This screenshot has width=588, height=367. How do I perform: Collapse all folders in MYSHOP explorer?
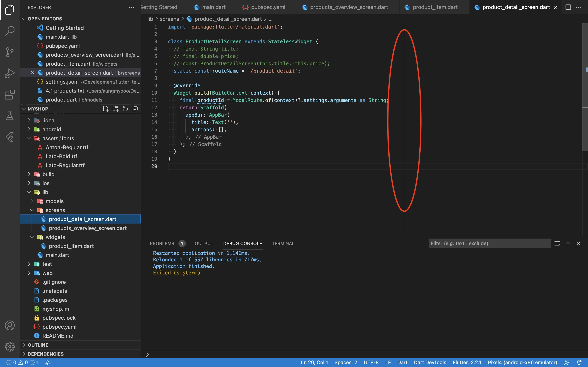[x=135, y=109]
